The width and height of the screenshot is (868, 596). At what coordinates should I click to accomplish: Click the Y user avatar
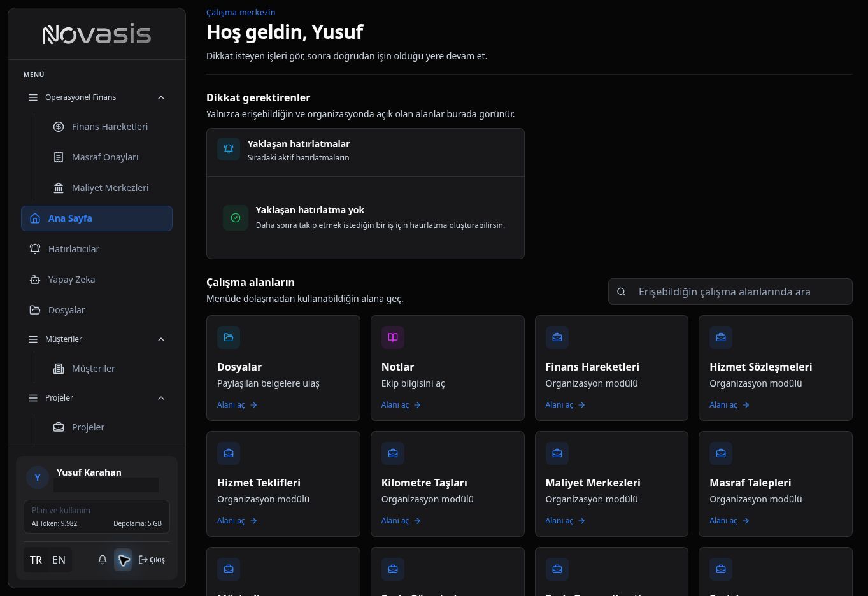point(38,478)
